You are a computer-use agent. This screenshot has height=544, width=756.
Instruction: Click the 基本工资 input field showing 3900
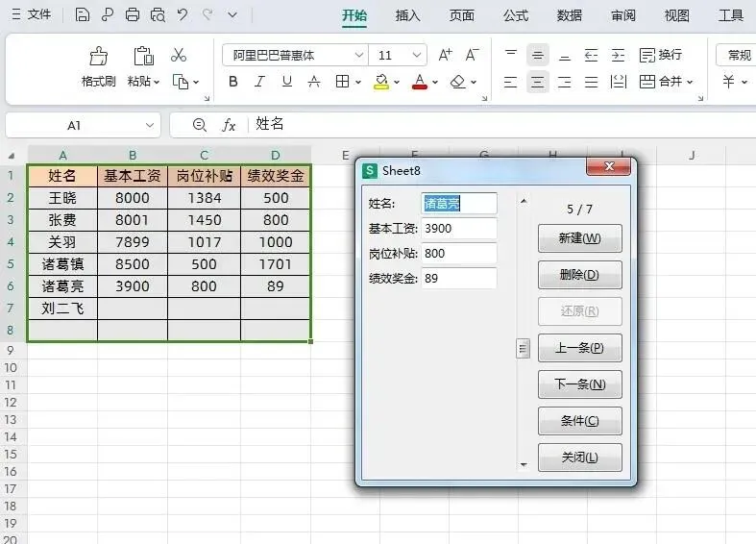pos(458,228)
